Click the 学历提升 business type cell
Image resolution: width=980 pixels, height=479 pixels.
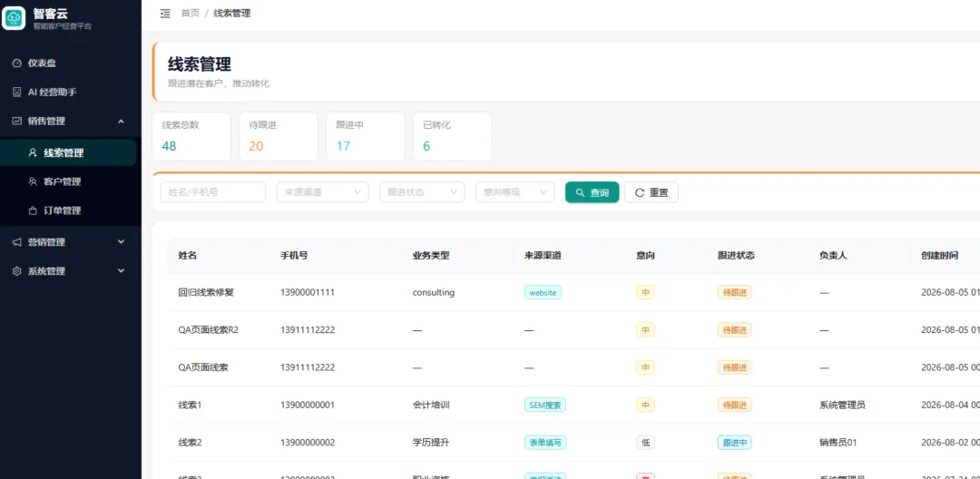[x=431, y=442]
